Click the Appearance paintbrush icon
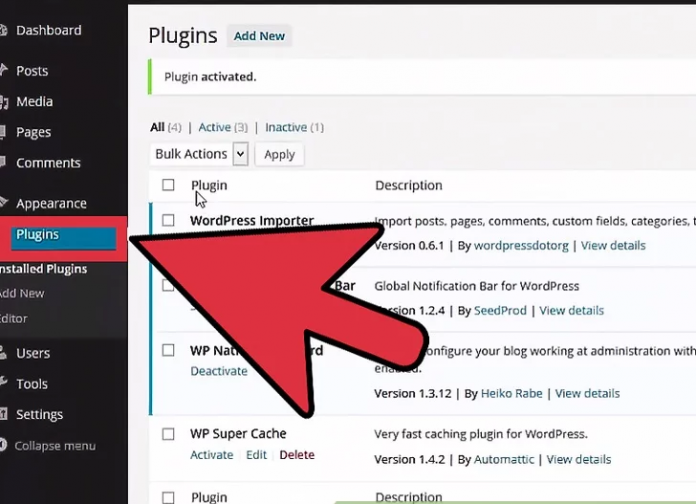Screen dimensions: 696x504 coord(3,204)
